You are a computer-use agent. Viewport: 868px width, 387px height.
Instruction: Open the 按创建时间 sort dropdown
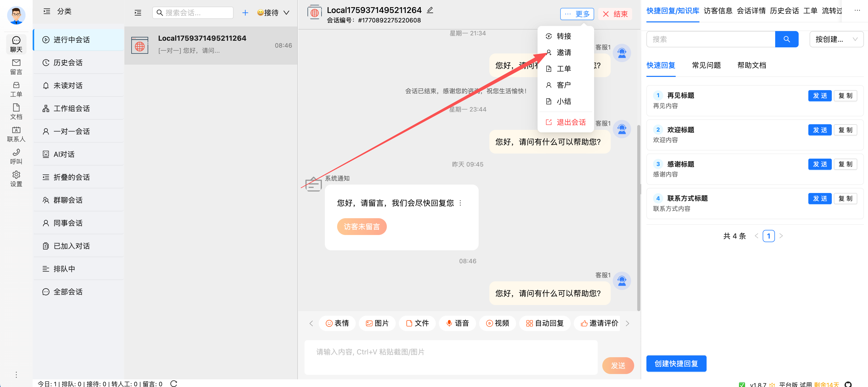click(836, 39)
